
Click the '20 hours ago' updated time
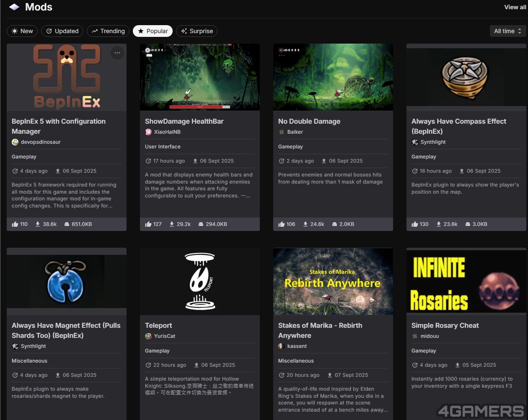303,375
